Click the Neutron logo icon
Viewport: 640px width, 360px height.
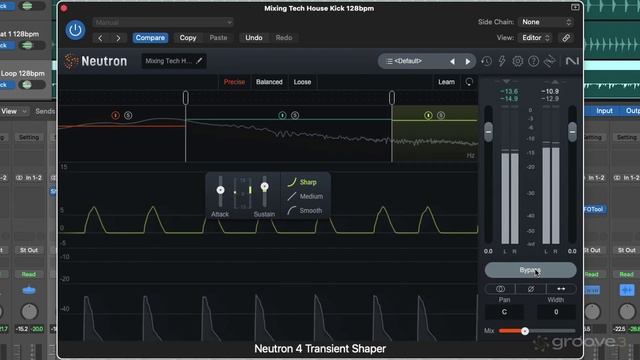[x=71, y=61]
